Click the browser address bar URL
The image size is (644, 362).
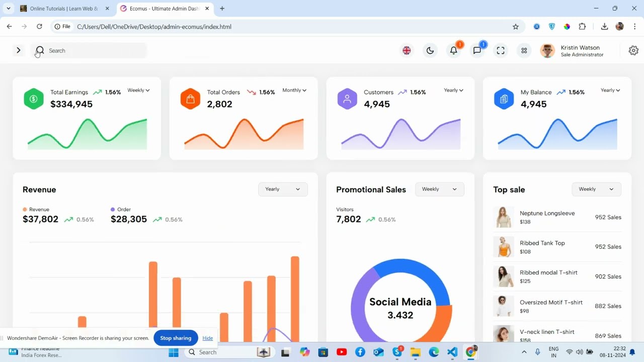[x=154, y=27]
